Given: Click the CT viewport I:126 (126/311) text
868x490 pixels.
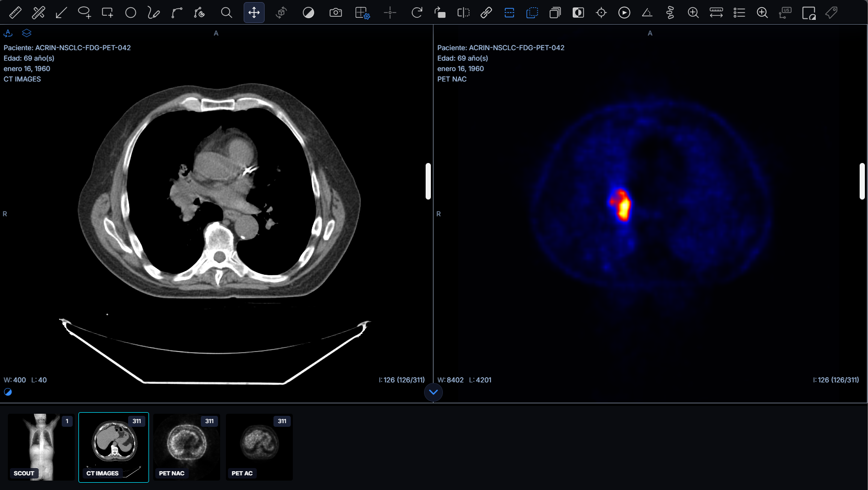Looking at the screenshot, I should 402,380.
